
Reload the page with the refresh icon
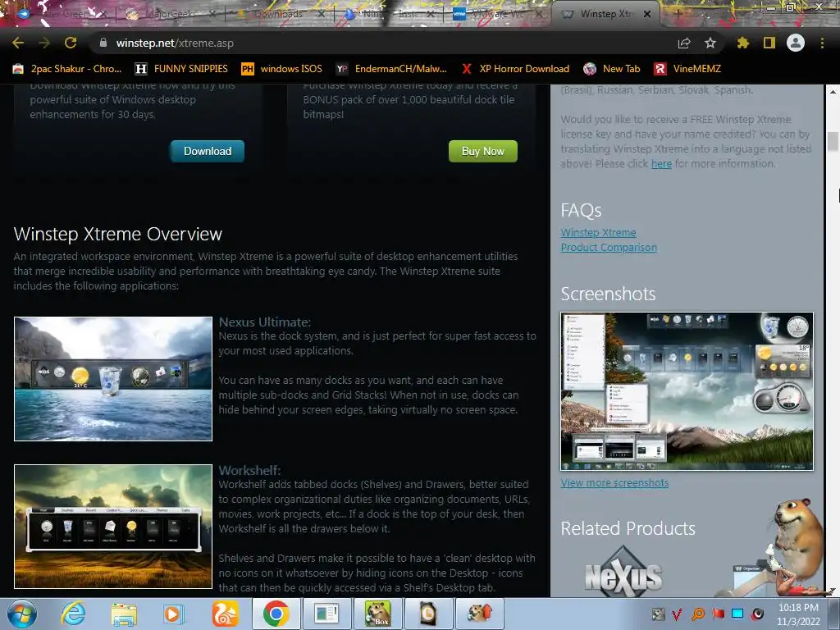[71, 43]
